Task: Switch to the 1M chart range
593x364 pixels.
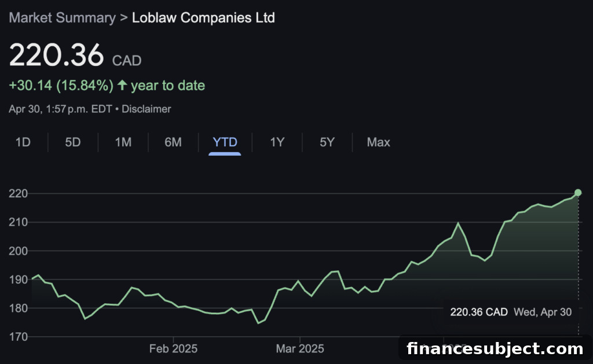Action: pyautogui.click(x=123, y=142)
